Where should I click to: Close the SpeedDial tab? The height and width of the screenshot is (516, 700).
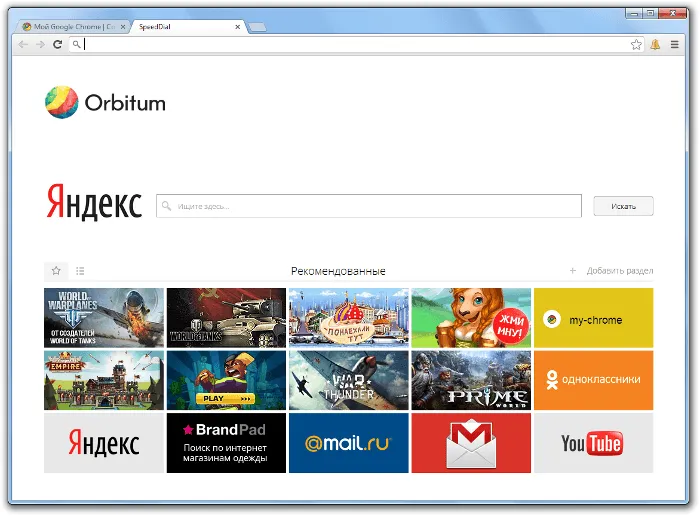(x=238, y=27)
